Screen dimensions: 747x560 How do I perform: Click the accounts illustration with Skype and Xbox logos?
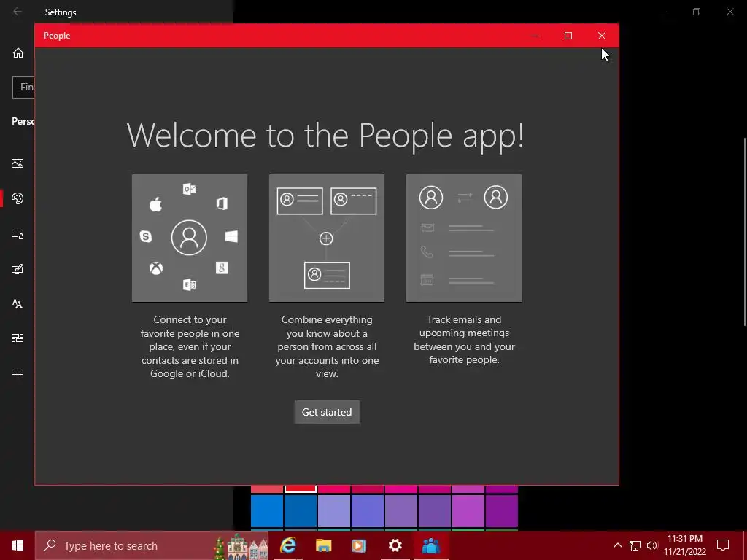(190, 238)
